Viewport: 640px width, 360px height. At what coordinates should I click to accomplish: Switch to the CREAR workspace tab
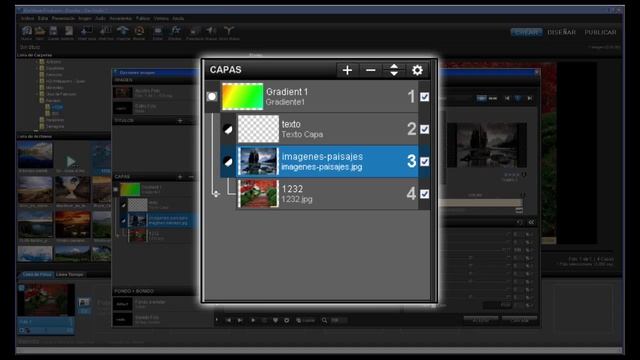point(526,32)
